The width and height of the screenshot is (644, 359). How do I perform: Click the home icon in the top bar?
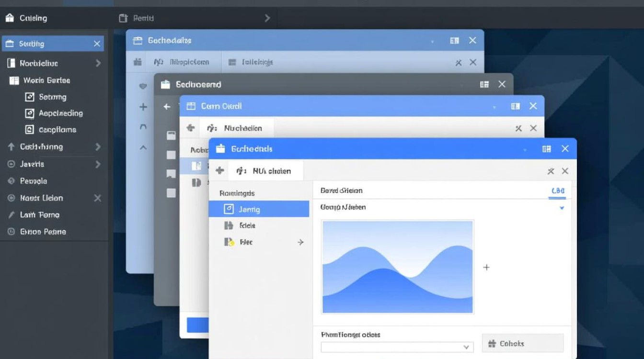tap(10, 18)
